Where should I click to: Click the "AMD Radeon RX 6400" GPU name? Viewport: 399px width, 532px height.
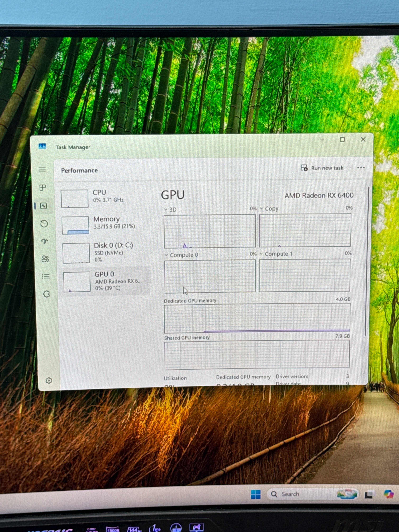pos(319,195)
